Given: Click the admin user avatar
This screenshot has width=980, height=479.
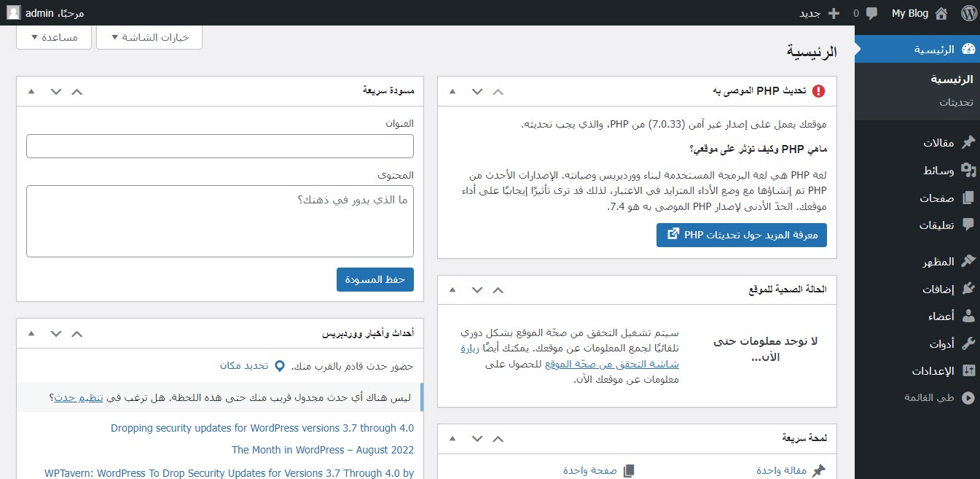Looking at the screenshot, I should click(14, 13).
